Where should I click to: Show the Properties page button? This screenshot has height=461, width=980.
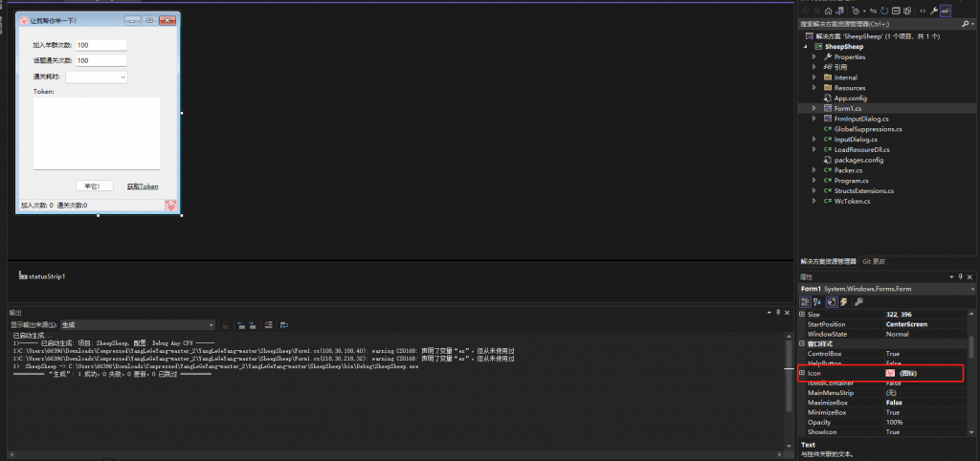point(832,301)
